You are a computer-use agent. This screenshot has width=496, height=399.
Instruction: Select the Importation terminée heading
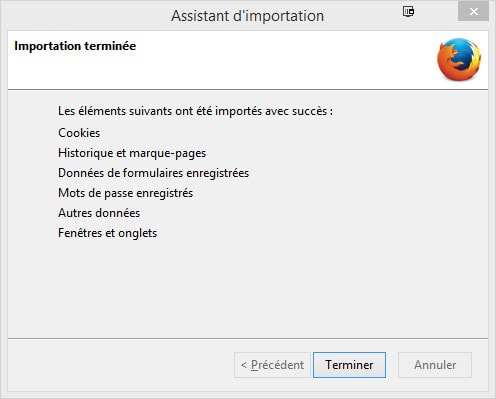(x=75, y=46)
